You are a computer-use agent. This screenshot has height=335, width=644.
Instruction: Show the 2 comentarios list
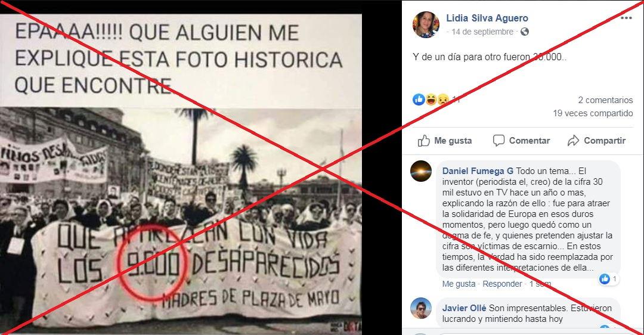click(605, 100)
